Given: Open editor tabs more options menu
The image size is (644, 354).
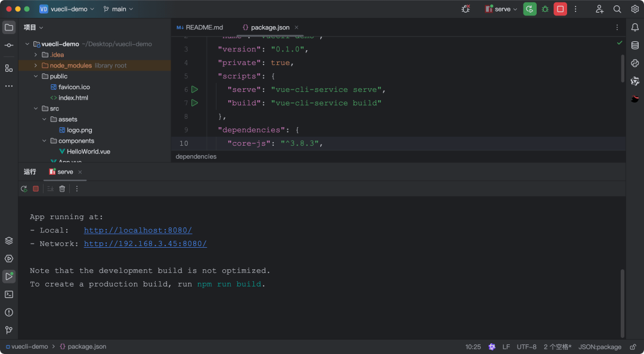Looking at the screenshot, I should [617, 27].
